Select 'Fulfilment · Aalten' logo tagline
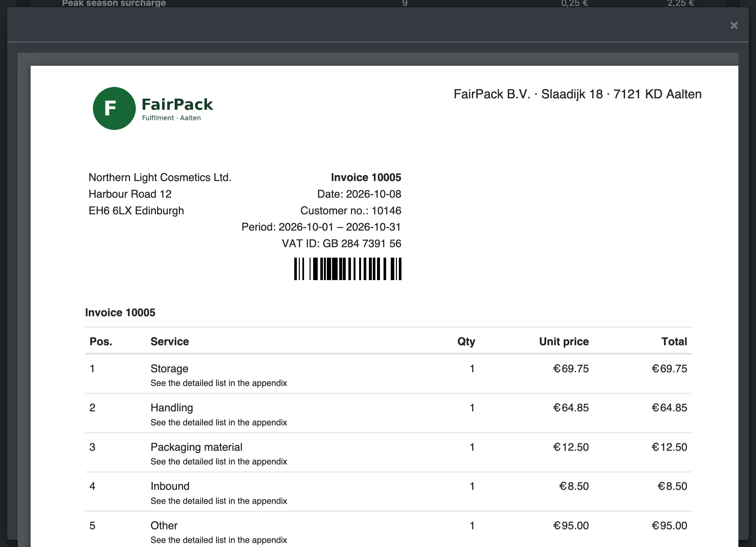 coord(171,118)
